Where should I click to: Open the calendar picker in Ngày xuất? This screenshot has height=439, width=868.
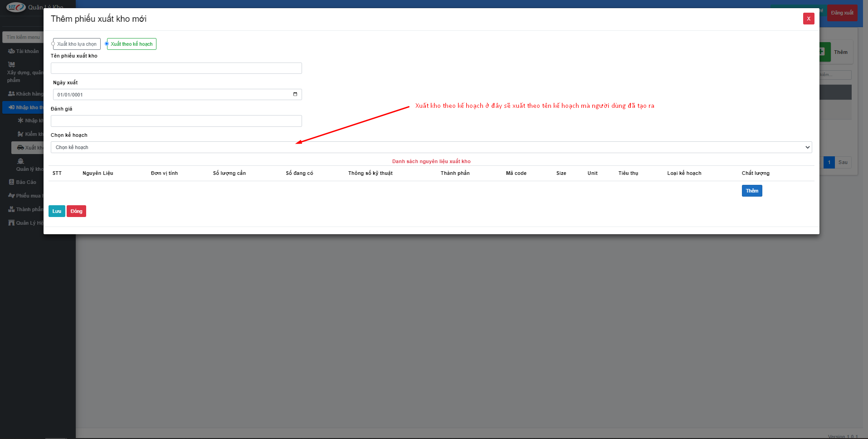[295, 94]
